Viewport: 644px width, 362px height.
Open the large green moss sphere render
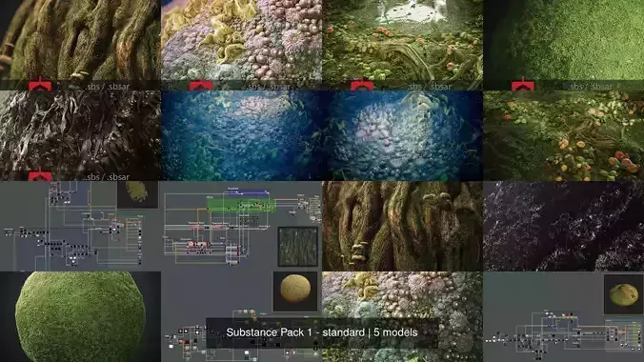[x=80, y=316]
